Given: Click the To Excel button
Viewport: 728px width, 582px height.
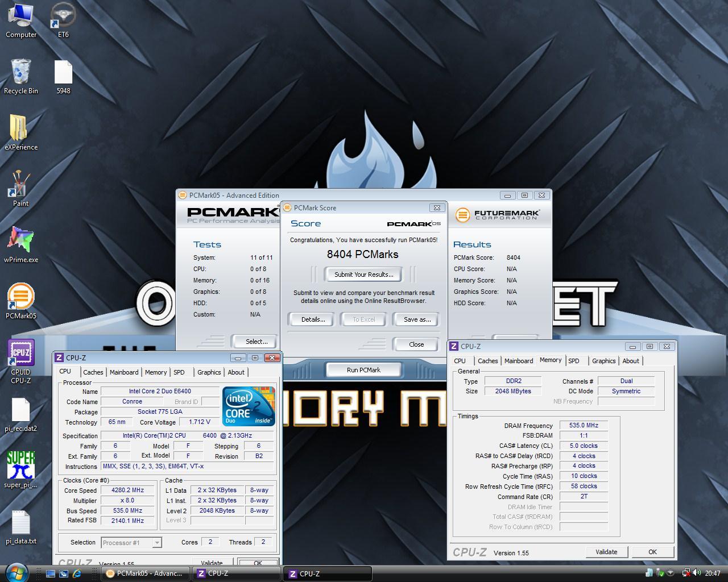Looking at the screenshot, I should 364,319.
